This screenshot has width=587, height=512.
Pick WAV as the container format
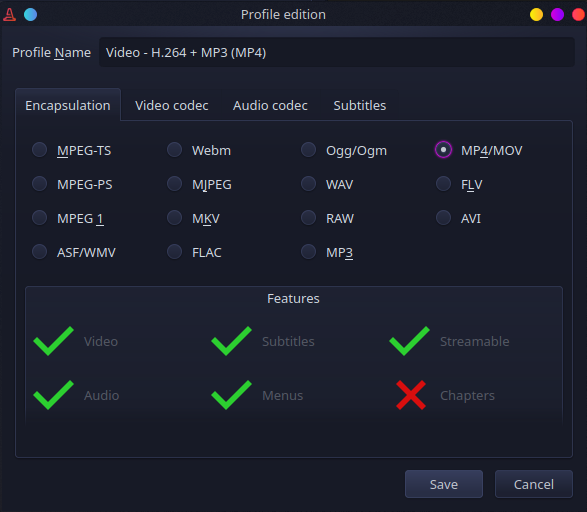coord(309,184)
